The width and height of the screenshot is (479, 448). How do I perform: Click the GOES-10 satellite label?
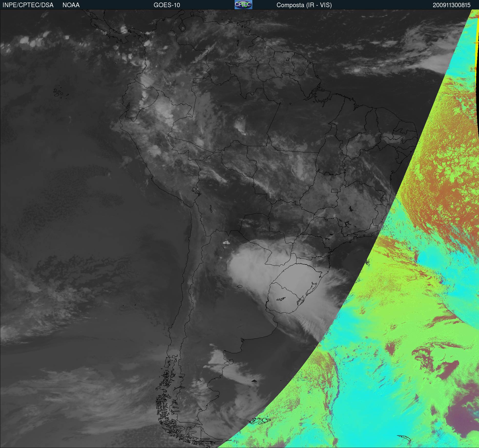coord(167,5)
